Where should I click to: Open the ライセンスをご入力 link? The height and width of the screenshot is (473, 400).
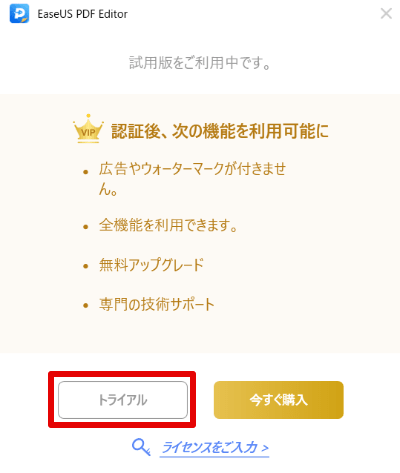tap(214, 447)
